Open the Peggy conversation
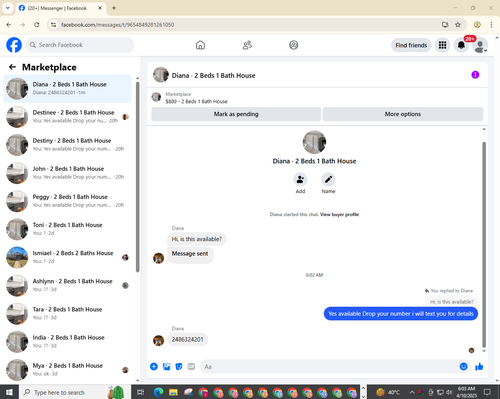The height and width of the screenshot is (399, 500). pyautogui.click(x=67, y=201)
